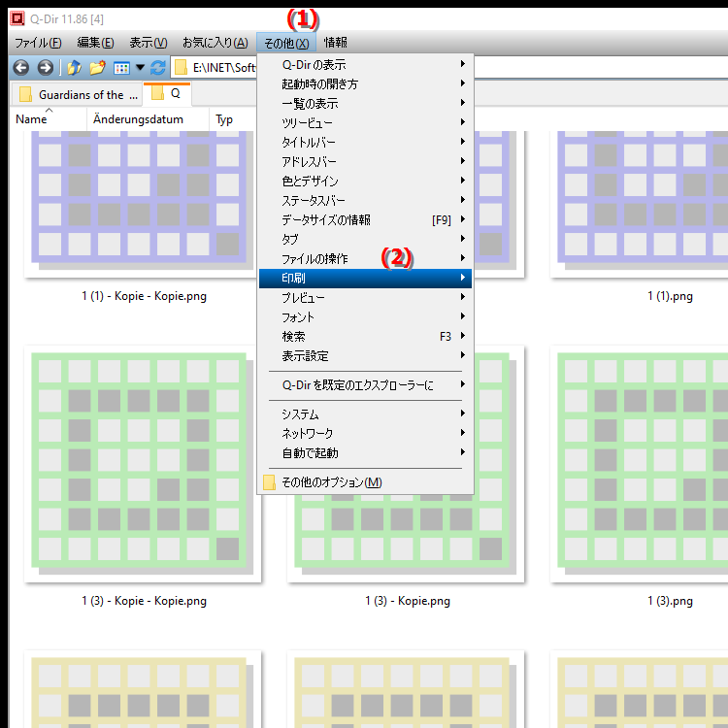Open the その他(X) menu
The height and width of the screenshot is (728, 728).
pyautogui.click(x=286, y=43)
